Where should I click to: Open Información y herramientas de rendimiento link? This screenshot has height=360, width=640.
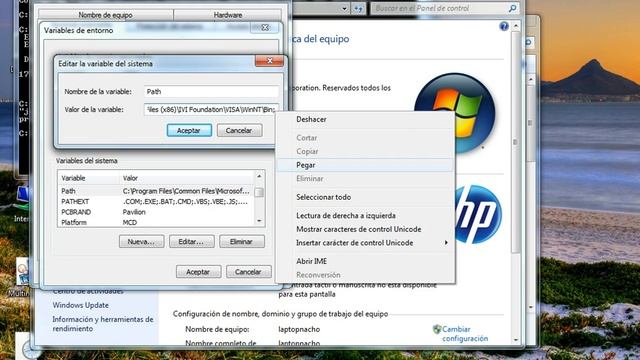click(x=103, y=324)
